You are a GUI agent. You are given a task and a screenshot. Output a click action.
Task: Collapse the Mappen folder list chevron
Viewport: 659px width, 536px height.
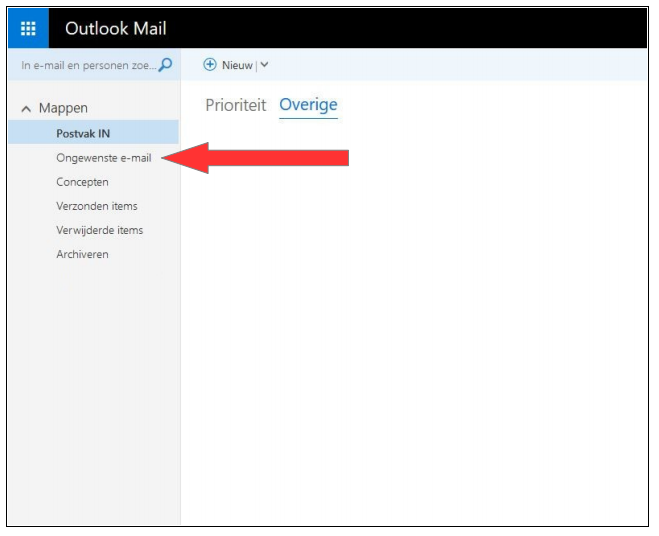[26, 108]
